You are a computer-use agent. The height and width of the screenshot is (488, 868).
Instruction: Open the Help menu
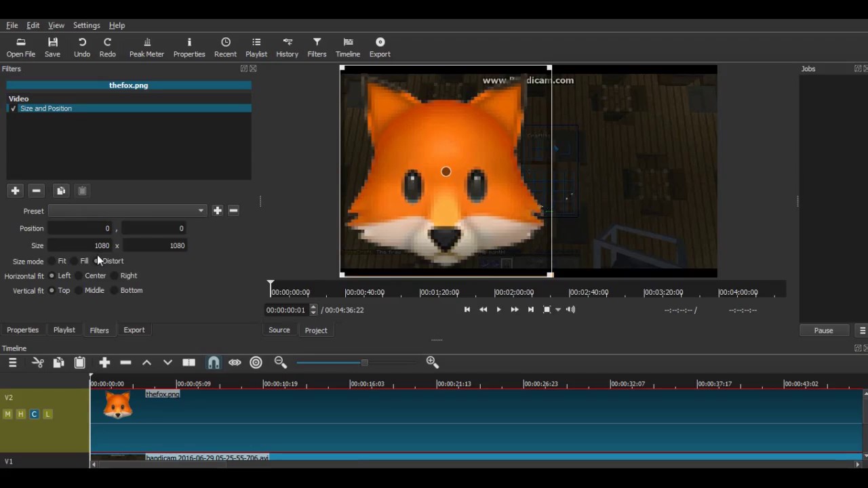tap(117, 25)
